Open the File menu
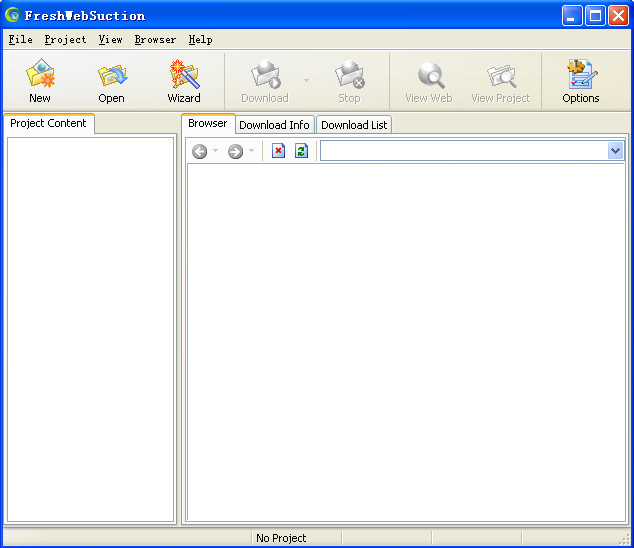Screen dimensions: 634x548 point(20,40)
